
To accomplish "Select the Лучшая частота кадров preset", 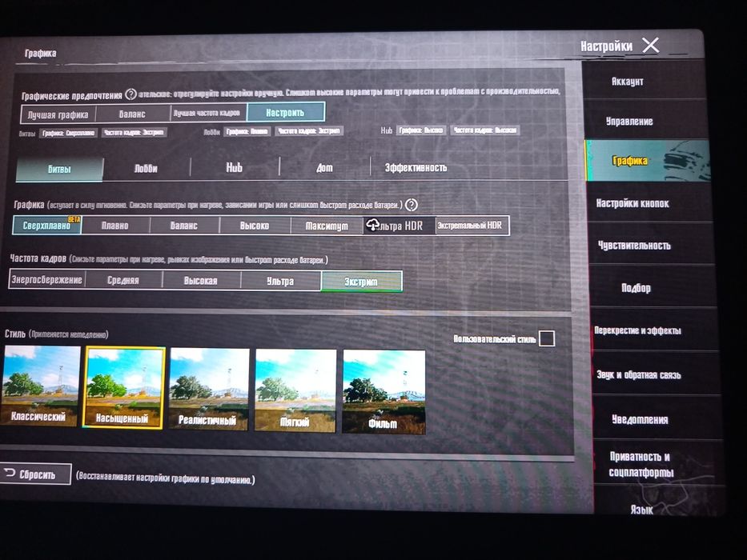I will coord(207,114).
